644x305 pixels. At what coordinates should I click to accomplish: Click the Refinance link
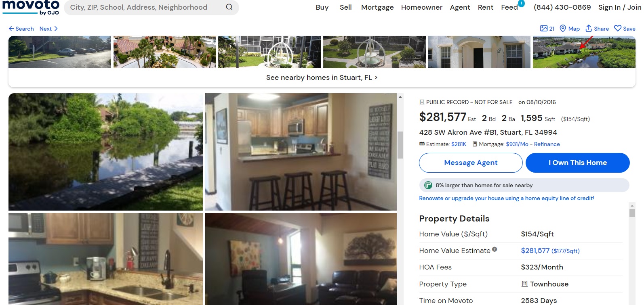pyautogui.click(x=547, y=144)
